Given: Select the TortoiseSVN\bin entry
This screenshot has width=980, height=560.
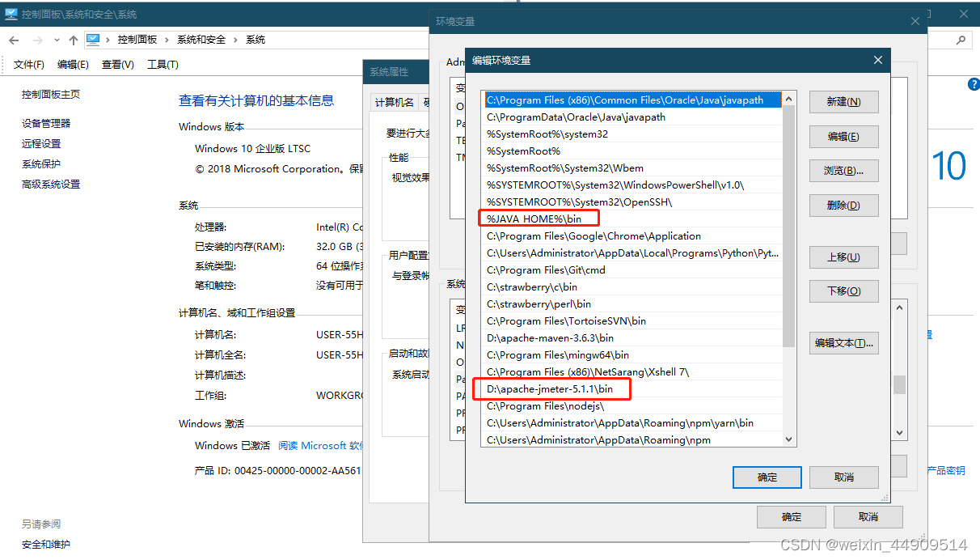Looking at the screenshot, I should [x=632, y=321].
